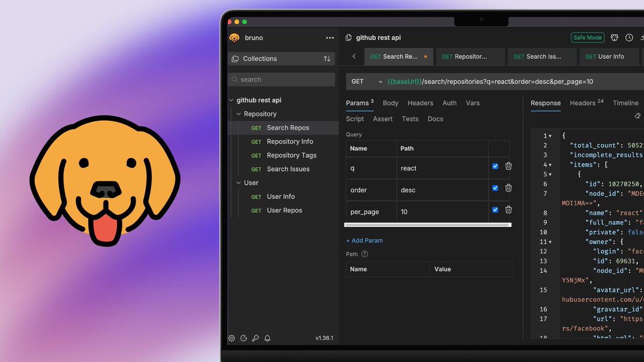Image resolution: width=644 pixels, height=362 pixels.
Task: Open notifications bell in sidebar footer
Action: pos(267,338)
